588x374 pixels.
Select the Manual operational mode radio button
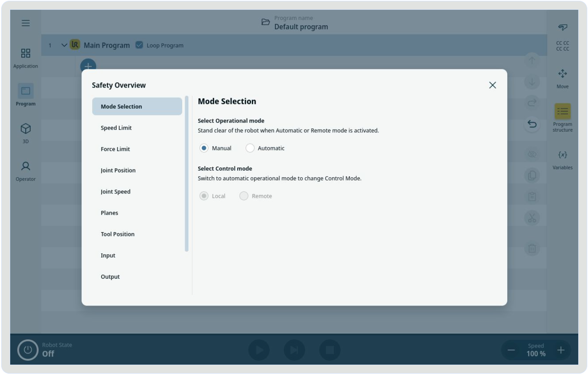pyautogui.click(x=204, y=148)
